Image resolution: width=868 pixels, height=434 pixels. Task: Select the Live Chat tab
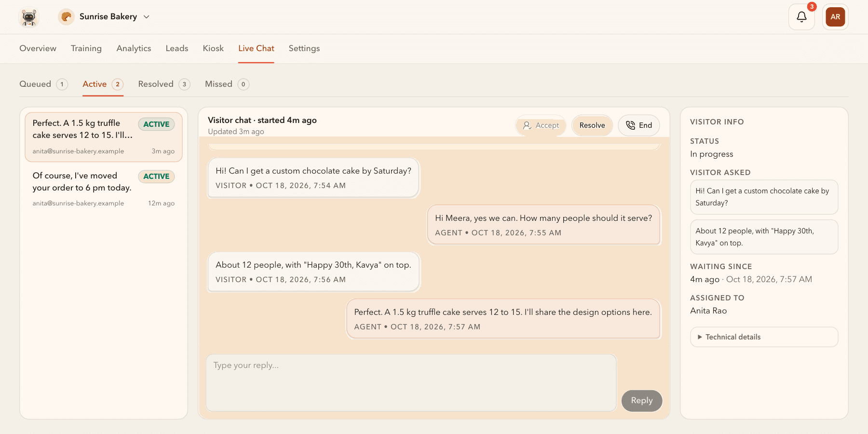click(x=256, y=48)
